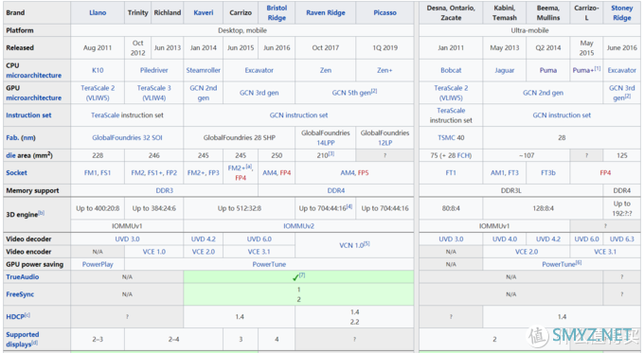
Task: Follow the Piledriver microarchitecture link
Action: tap(154, 70)
